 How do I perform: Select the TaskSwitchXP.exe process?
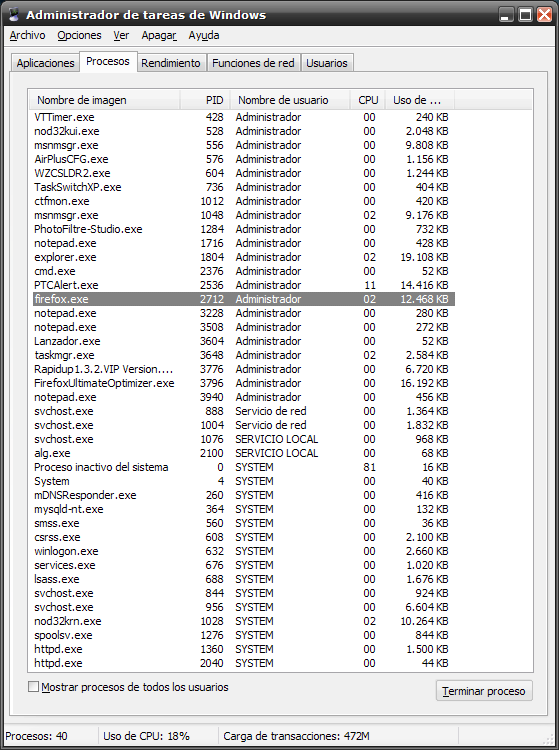click(243, 187)
